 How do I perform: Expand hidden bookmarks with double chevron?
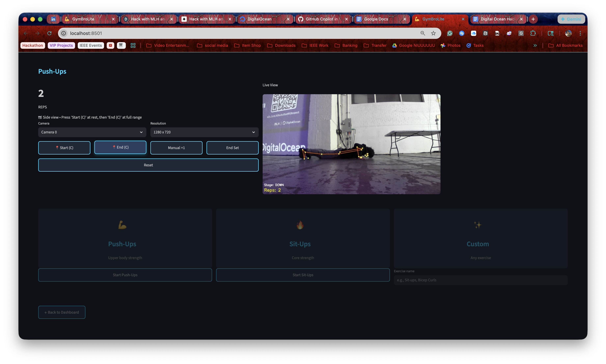[535, 45]
